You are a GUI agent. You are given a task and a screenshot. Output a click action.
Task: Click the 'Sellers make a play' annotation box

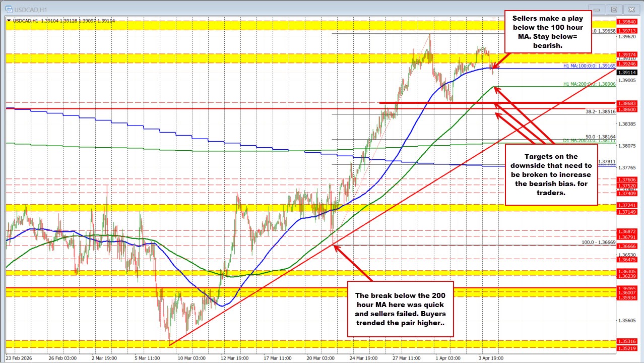(x=548, y=32)
